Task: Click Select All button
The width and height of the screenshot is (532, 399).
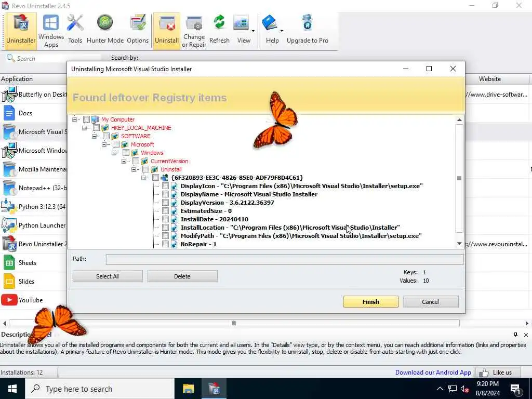Action: [108, 276]
